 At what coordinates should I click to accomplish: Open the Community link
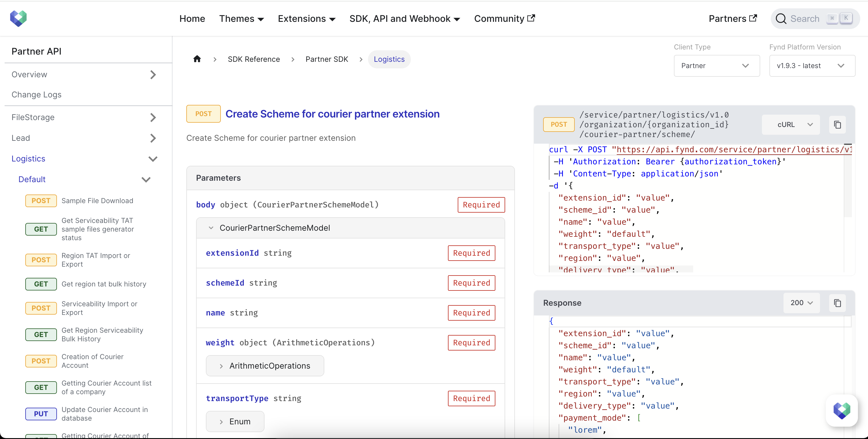pos(504,19)
